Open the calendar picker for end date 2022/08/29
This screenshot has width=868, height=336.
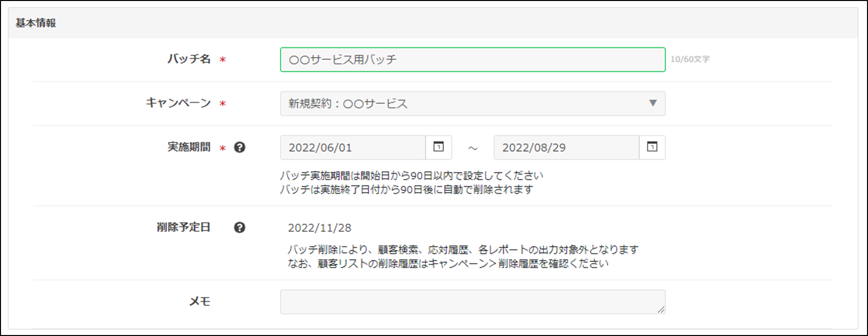point(652,147)
